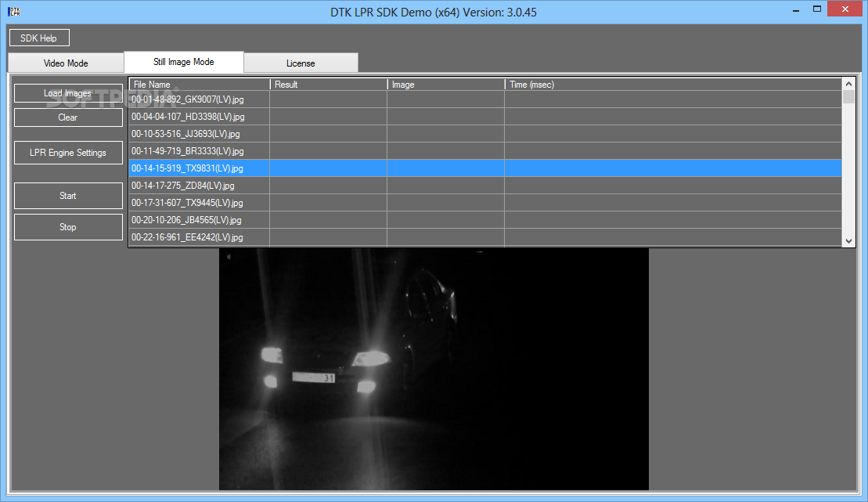Click the file list scroll up arrow

[x=848, y=84]
